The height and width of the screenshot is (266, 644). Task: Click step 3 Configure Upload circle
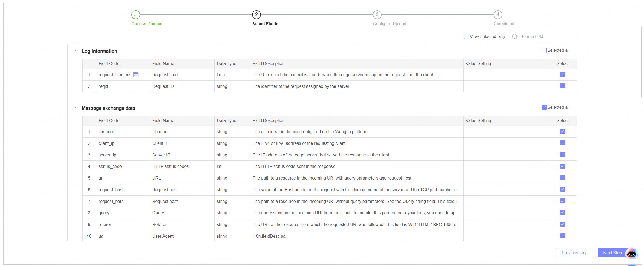click(x=377, y=15)
